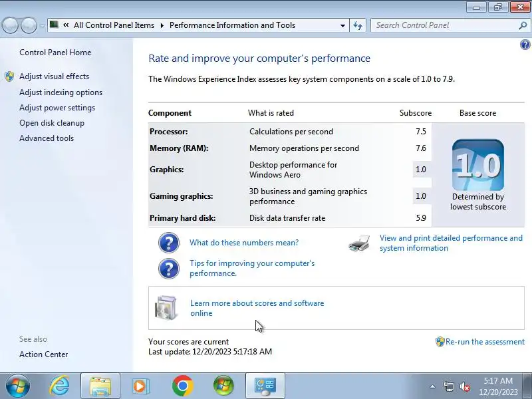Click shield icon beside Re-run the assessment

tap(440, 342)
